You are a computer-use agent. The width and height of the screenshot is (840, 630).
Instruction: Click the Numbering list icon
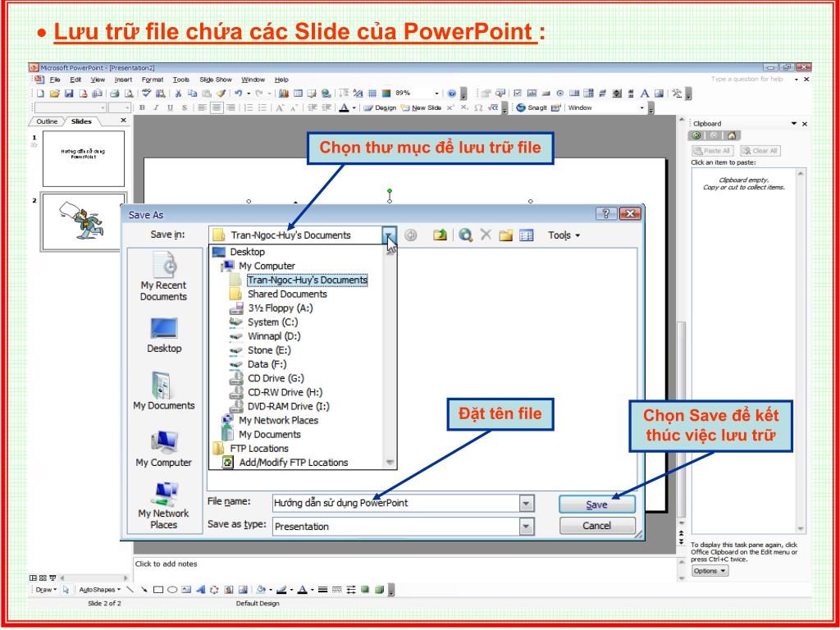coord(249,107)
